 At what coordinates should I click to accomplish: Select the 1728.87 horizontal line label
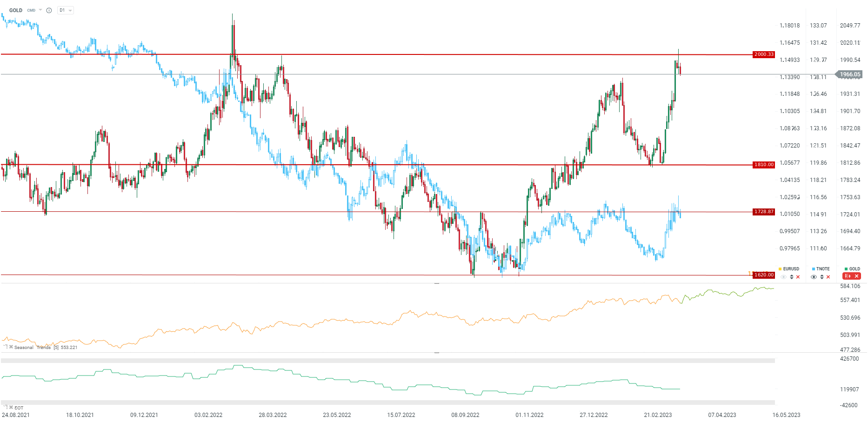click(764, 212)
